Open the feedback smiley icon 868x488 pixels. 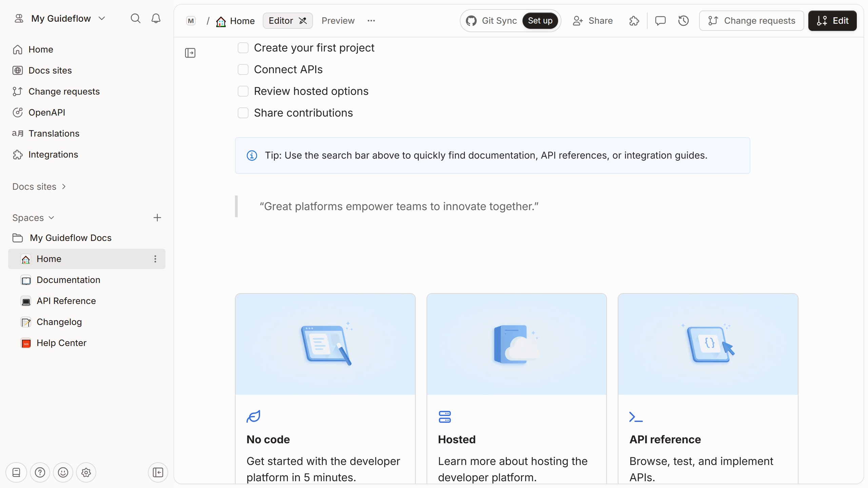[x=63, y=472]
